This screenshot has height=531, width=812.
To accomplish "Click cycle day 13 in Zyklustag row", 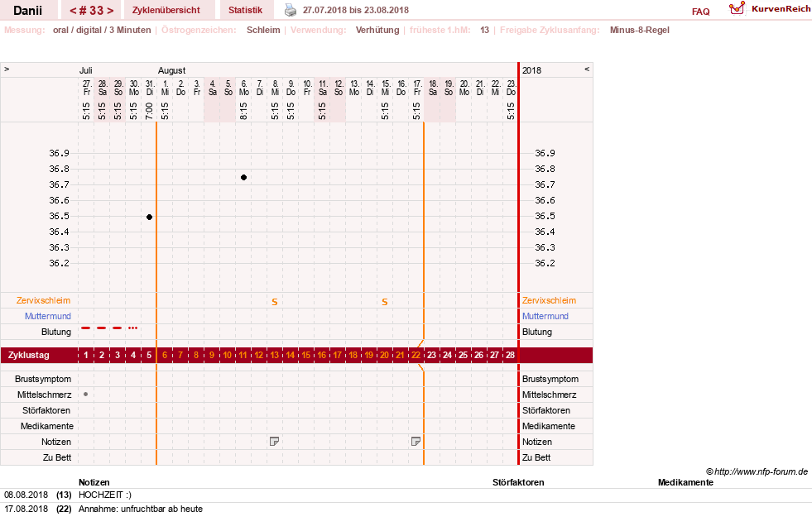I will pyautogui.click(x=275, y=355).
